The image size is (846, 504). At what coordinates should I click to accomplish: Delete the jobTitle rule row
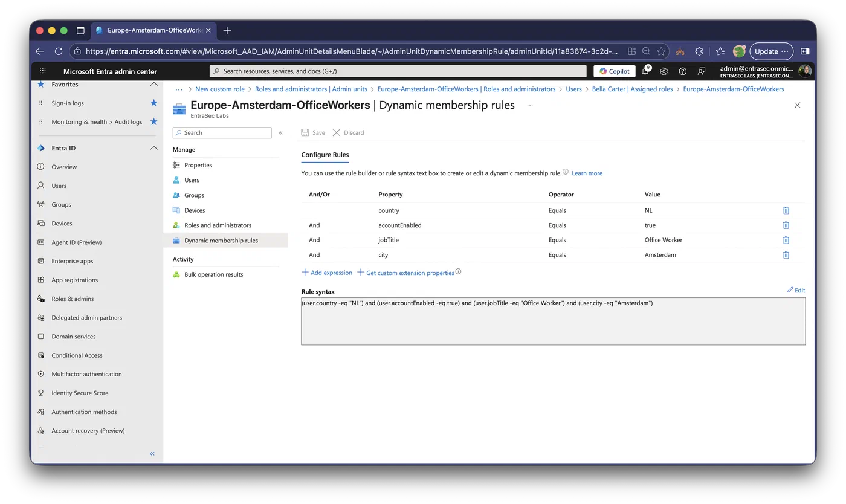click(x=786, y=240)
